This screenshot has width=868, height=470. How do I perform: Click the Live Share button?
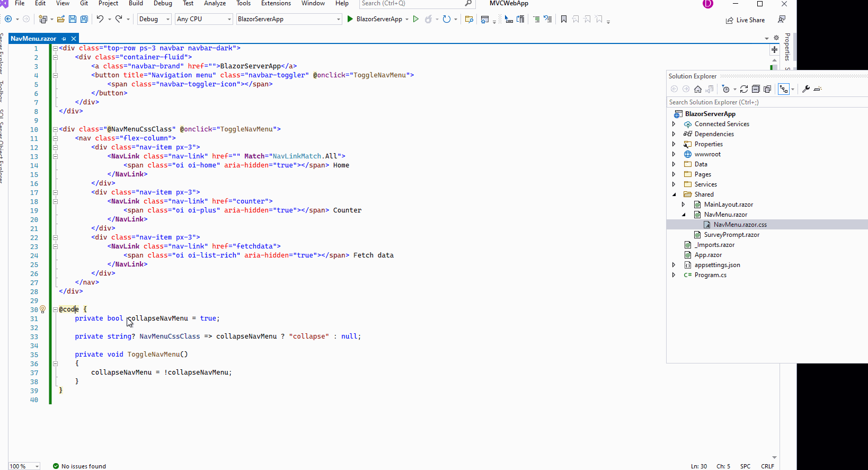click(x=745, y=20)
